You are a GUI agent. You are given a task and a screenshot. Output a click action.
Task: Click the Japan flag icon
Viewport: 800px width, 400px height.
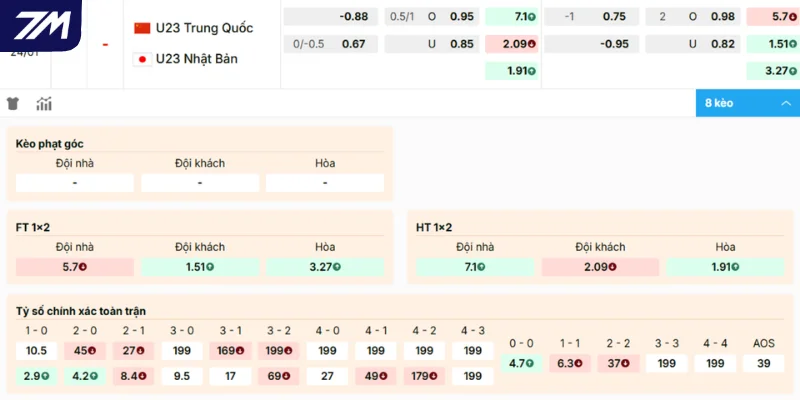pos(142,59)
